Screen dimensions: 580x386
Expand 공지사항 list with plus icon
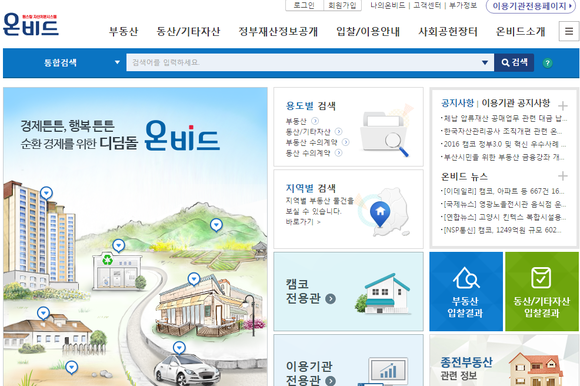pyautogui.click(x=563, y=106)
